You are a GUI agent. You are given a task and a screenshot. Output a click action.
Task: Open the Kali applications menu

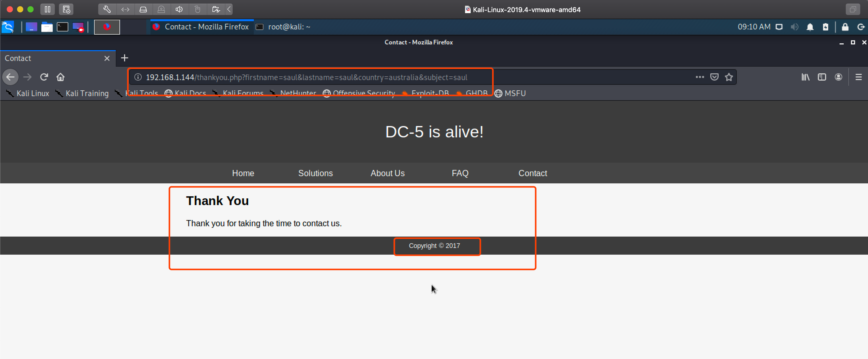(x=8, y=27)
